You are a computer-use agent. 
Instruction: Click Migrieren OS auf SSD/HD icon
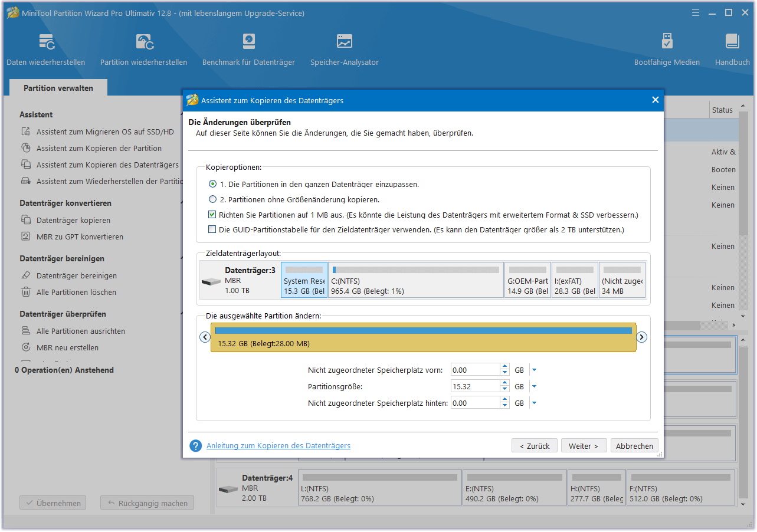pyautogui.click(x=25, y=132)
